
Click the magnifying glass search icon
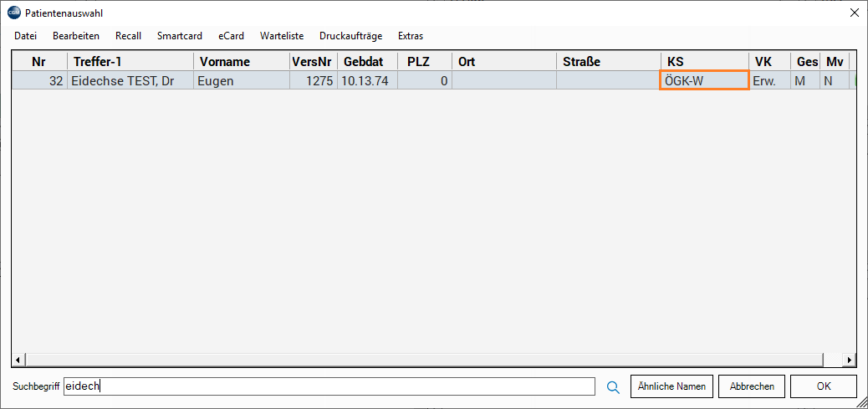click(613, 386)
